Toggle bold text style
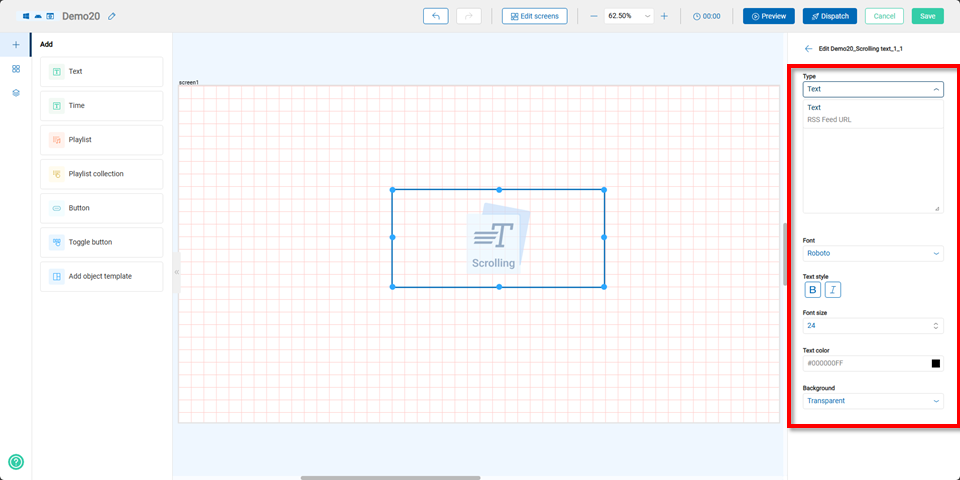The height and width of the screenshot is (480, 960). coord(813,290)
